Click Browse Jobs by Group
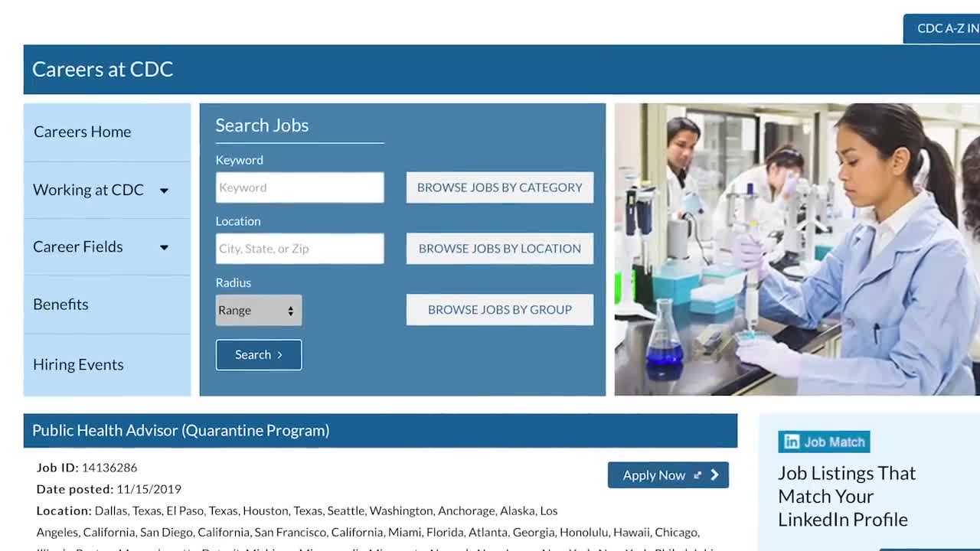 500,310
